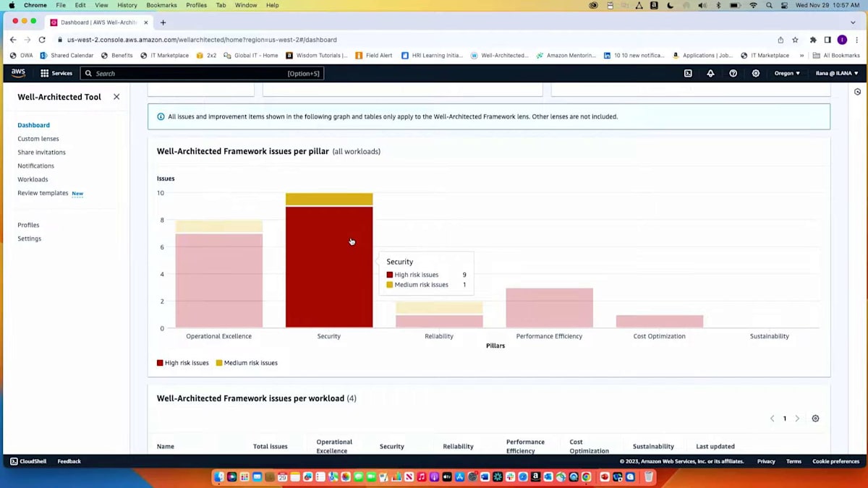868x488 pixels.
Task: Click the info panel icon at right edge
Action: [x=857, y=92]
